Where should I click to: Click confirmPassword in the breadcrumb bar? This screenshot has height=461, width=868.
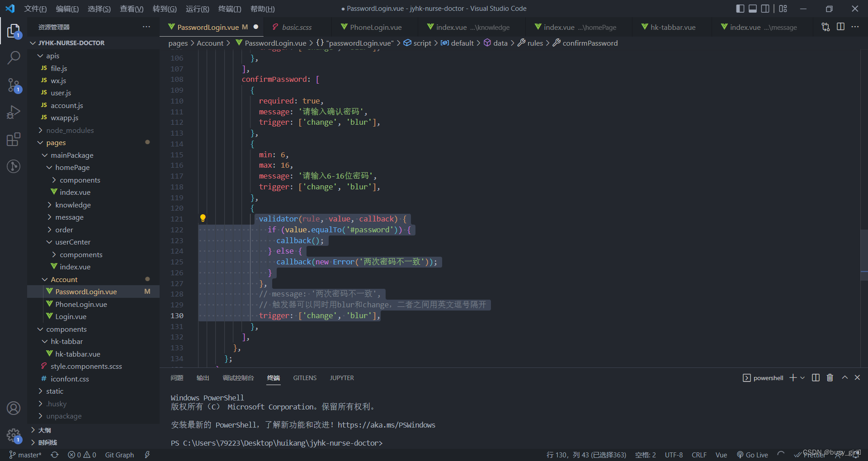[590, 43]
